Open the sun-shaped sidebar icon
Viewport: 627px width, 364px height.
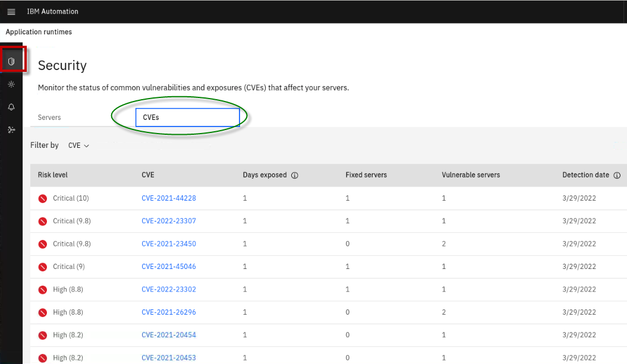pyautogui.click(x=11, y=84)
